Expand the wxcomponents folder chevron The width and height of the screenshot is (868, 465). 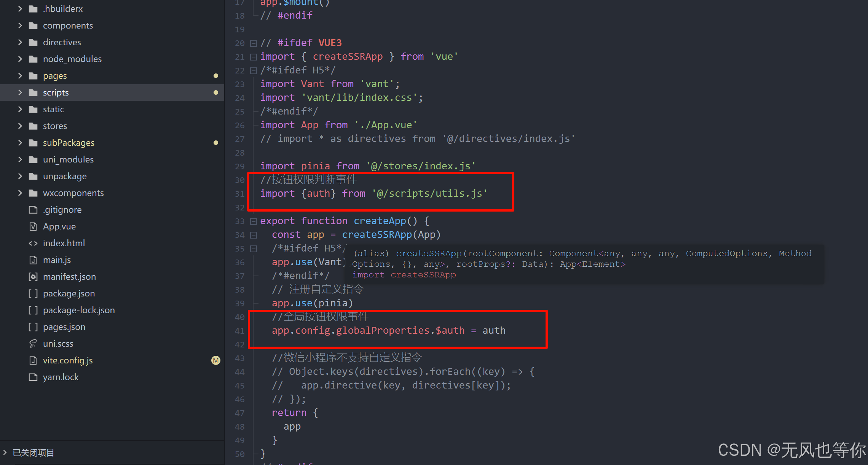point(20,193)
